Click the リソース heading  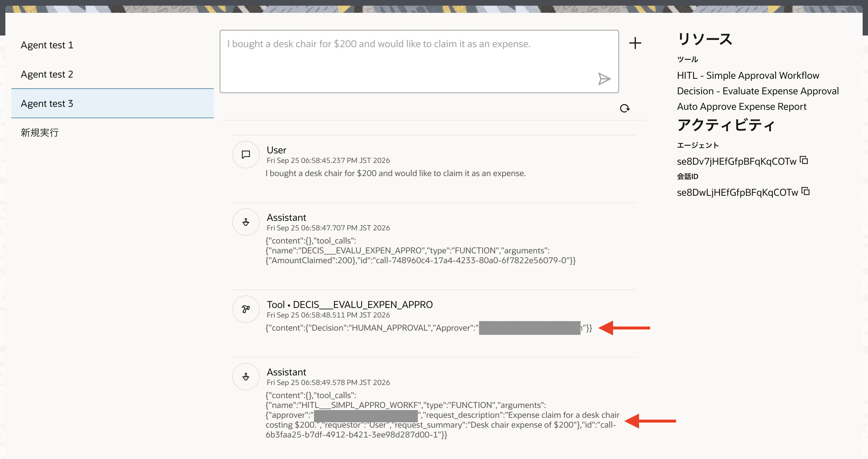point(704,39)
